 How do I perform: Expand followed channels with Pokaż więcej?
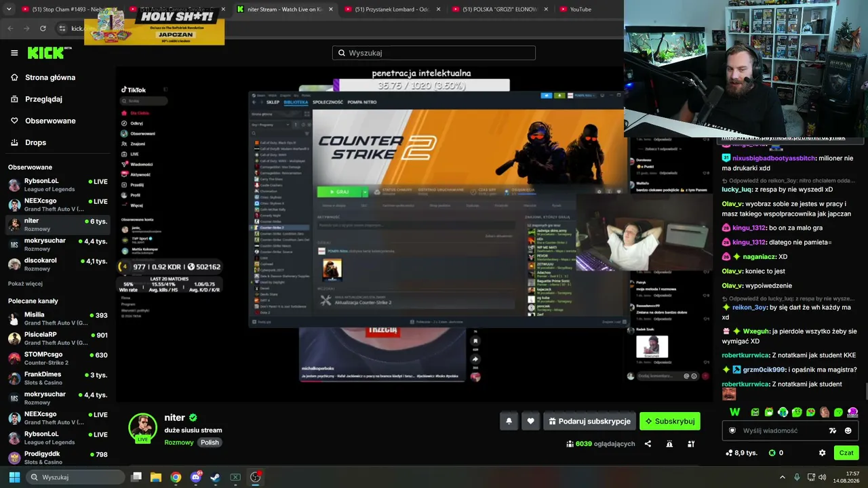click(25, 283)
